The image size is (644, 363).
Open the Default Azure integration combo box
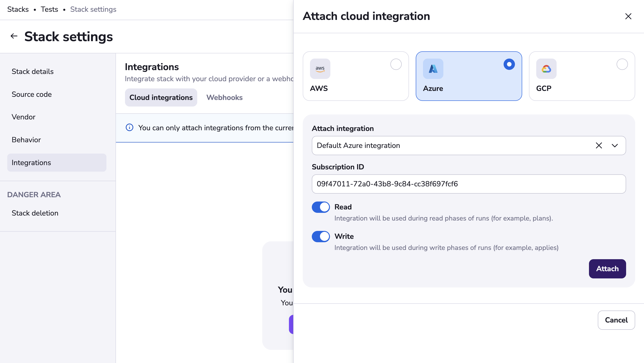click(x=469, y=146)
